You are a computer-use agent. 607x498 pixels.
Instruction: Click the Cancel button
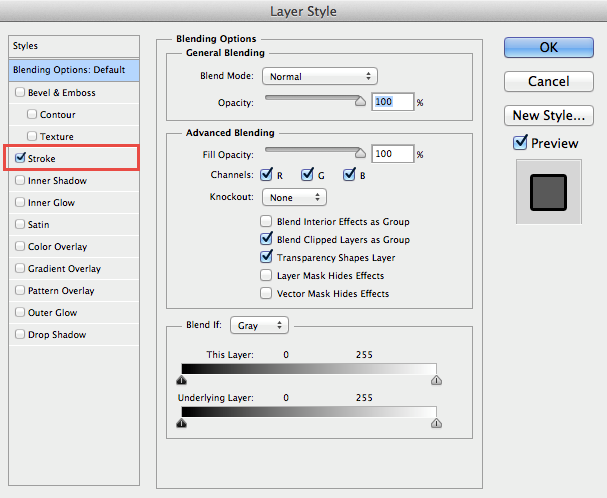pos(549,81)
